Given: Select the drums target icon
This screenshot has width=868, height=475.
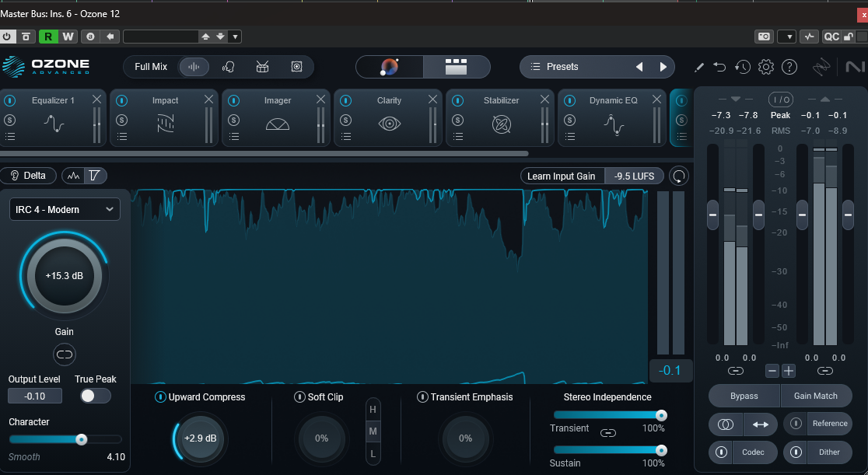Looking at the screenshot, I should [262, 67].
